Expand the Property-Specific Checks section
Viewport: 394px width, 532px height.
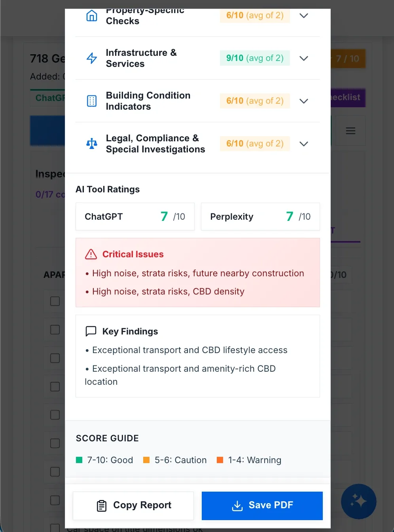pyautogui.click(x=304, y=16)
